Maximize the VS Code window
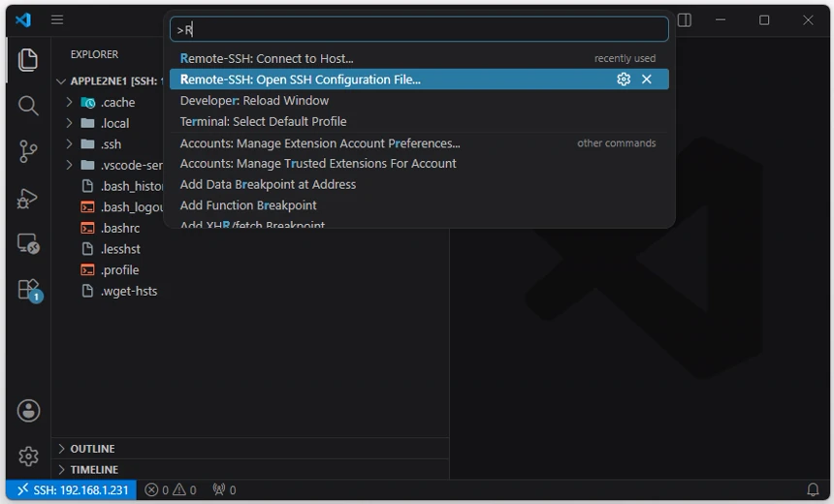The height and width of the screenshot is (504, 834). 764,19
